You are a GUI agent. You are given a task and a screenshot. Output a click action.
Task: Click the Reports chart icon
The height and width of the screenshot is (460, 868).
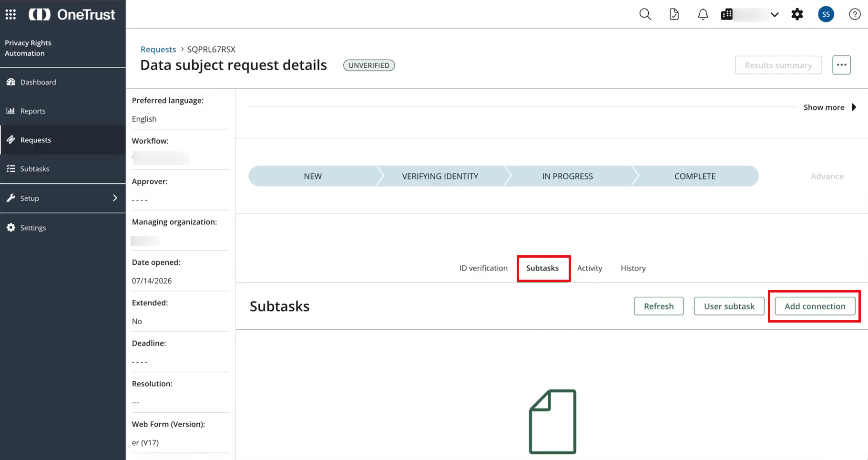point(10,111)
